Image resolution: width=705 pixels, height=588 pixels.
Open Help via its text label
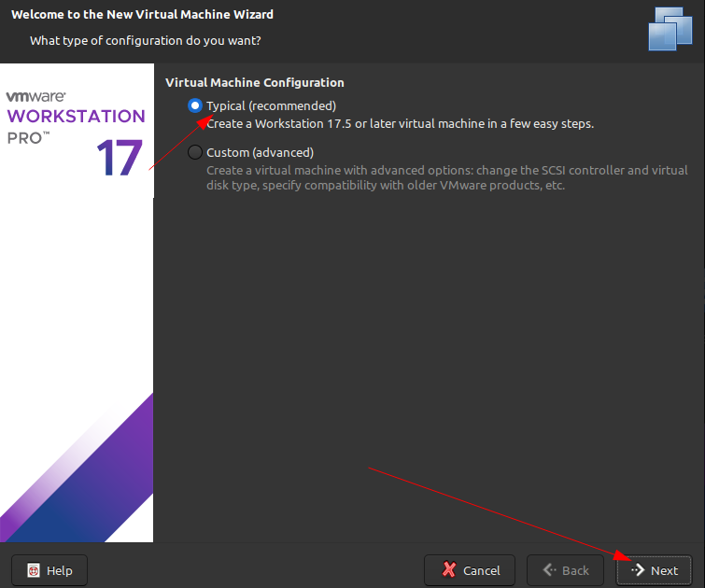[59, 570]
